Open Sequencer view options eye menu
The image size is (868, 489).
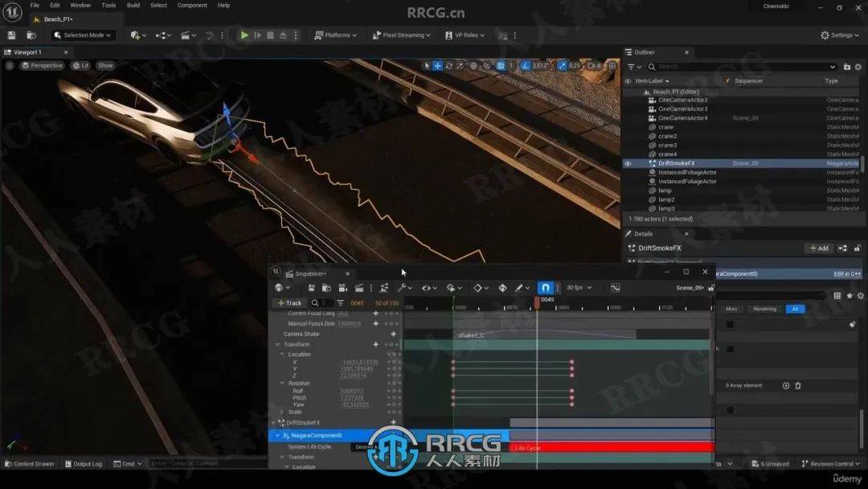(x=428, y=287)
